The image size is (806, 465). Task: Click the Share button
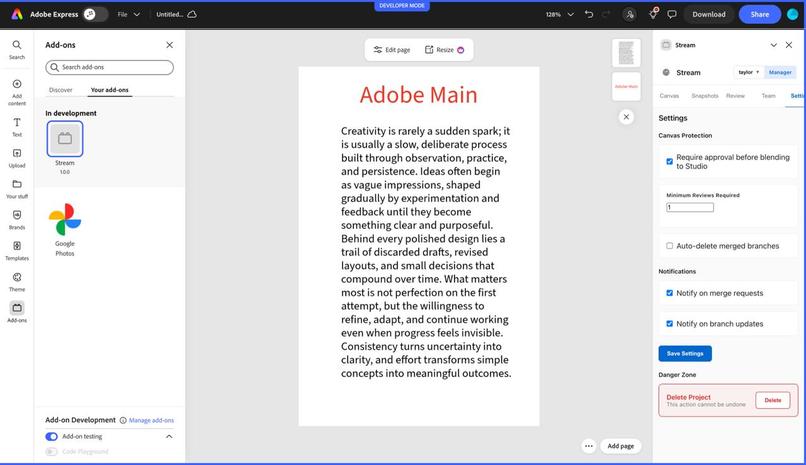point(760,14)
